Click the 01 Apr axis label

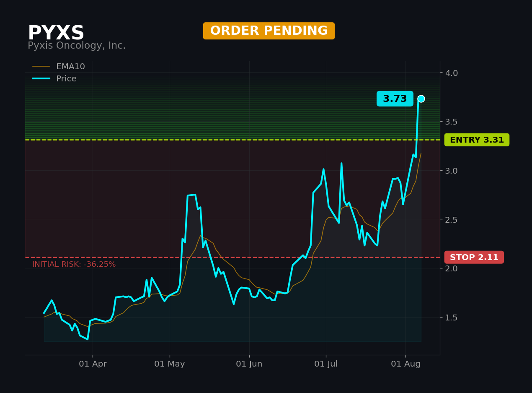tap(93, 364)
